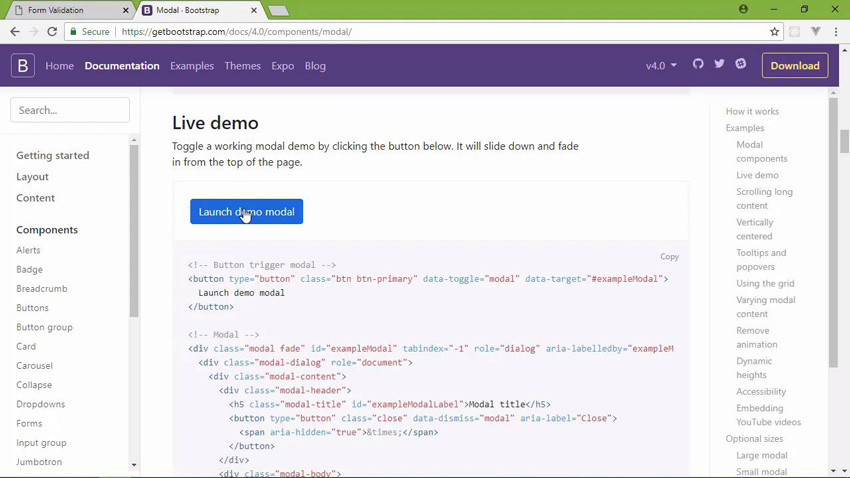Viewport: 850px width, 478px height.
Task: Open the v4.0 version dropdown
Action: coord(661,66)
